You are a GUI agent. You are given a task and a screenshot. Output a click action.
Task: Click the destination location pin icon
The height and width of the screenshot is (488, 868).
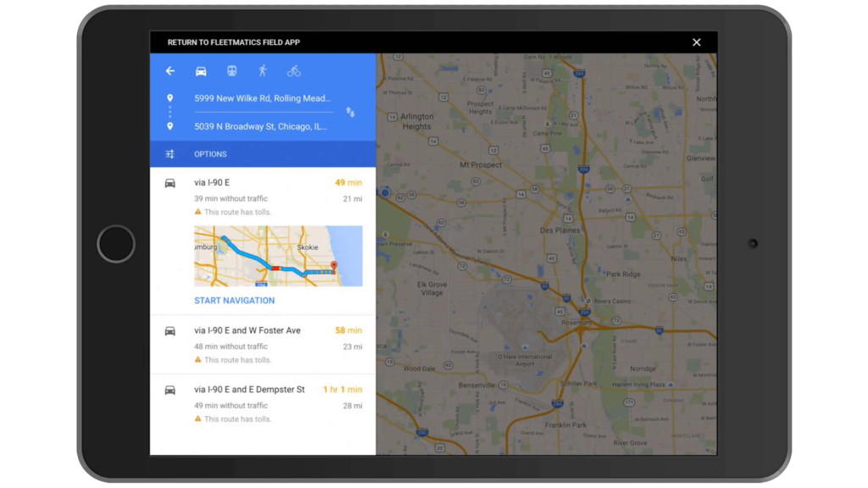tap(170, 125)
